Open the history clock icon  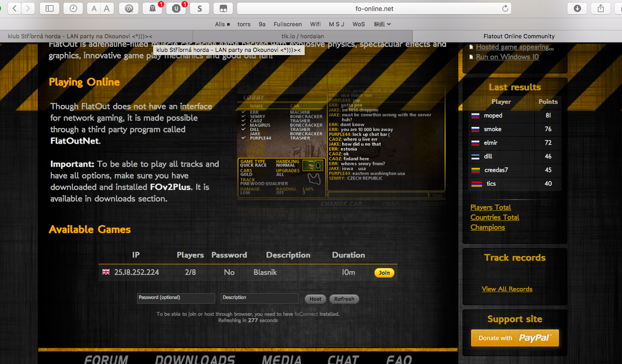[x=73, y=8]
